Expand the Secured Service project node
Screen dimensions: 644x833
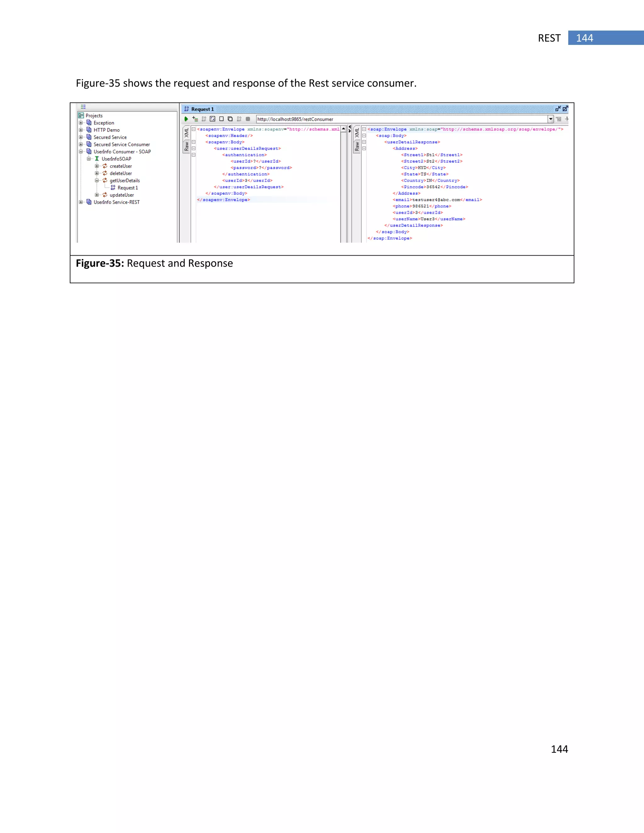[81, 137]
